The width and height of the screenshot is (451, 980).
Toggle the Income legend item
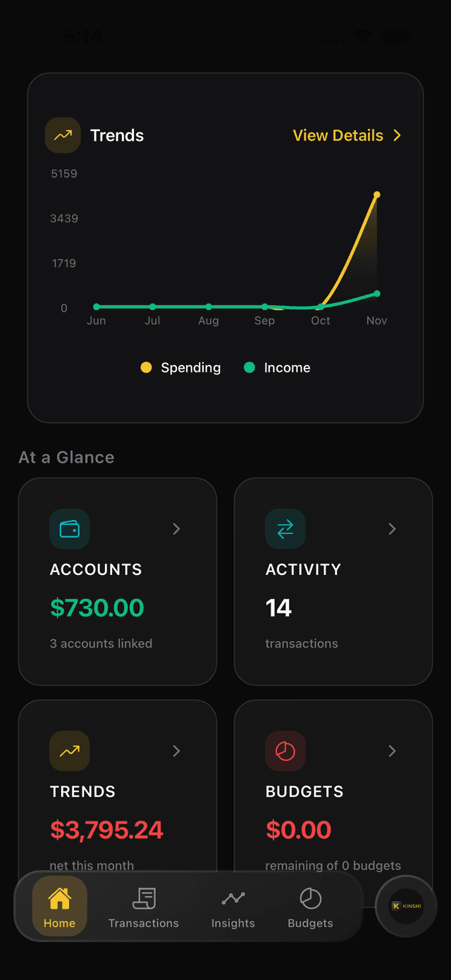tap(277, 367)
